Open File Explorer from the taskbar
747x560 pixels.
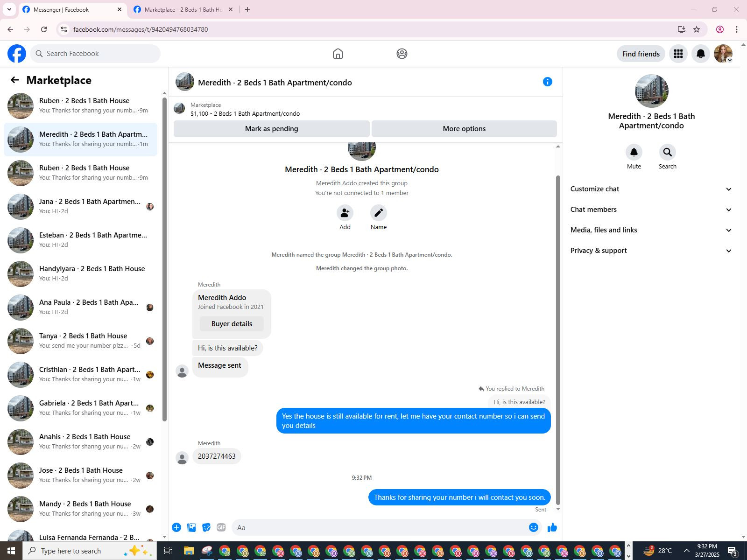(189, 551)
